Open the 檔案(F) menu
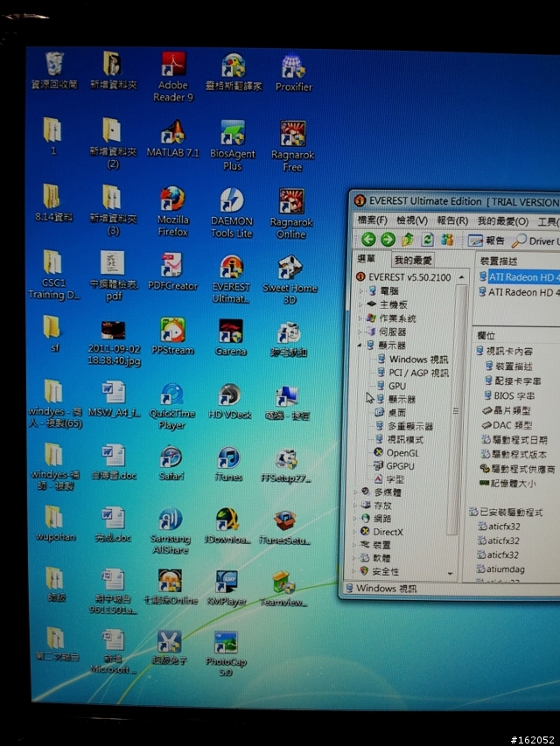Screen dimensions: 560x747 (x=372, y=220)
